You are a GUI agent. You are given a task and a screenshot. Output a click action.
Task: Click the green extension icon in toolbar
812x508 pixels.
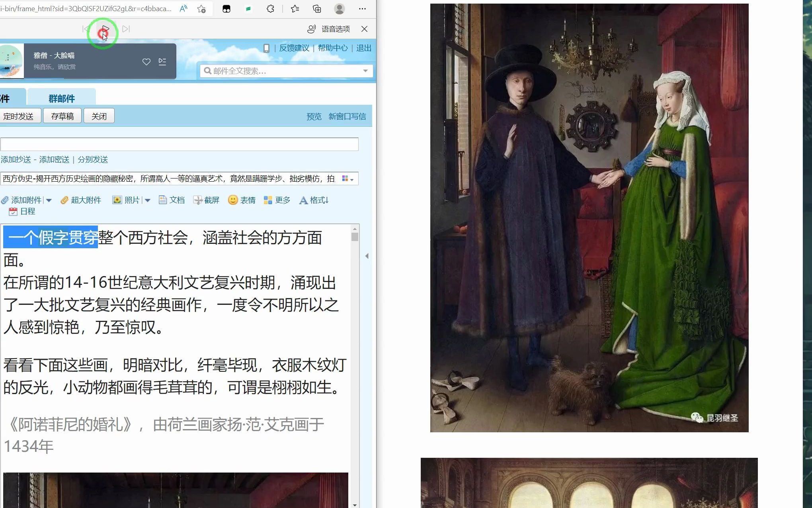[248, 9]
